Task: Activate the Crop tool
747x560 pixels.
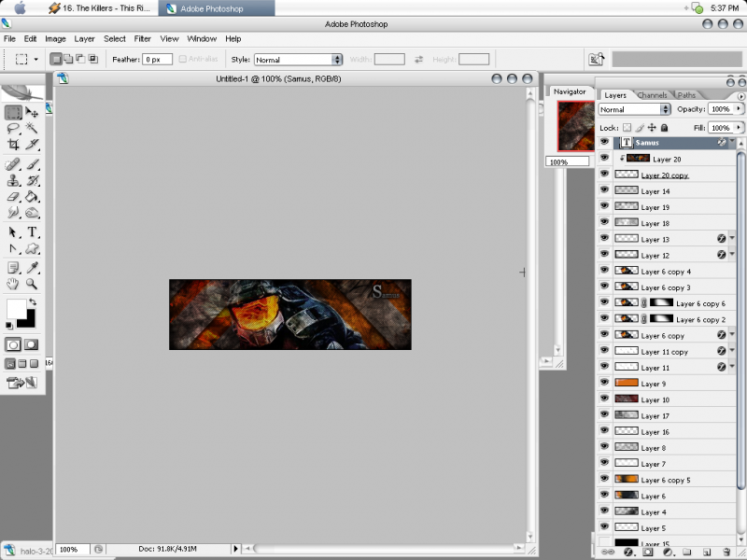Action: pyautogui.click(x=13, y=144)
